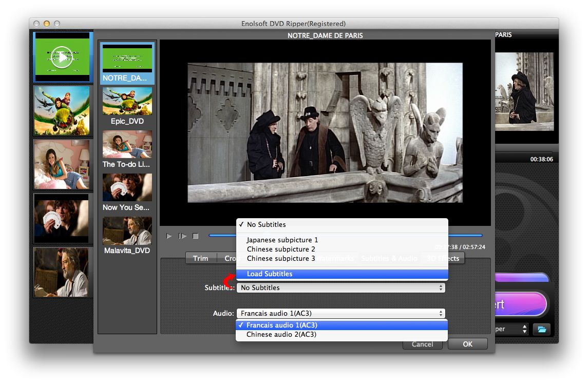Image resolution: width=588 pixels, height=384 pixels.
Task: Play the green NOTRE_DAME thumbnail in the left strip
Action: pos(62,57)
